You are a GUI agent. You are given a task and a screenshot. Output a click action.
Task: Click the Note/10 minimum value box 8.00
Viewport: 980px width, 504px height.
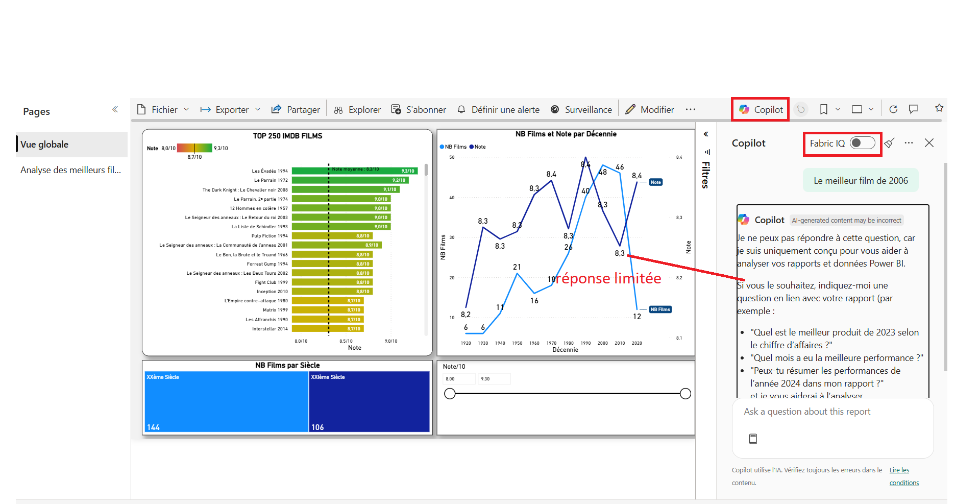point(459,379)
